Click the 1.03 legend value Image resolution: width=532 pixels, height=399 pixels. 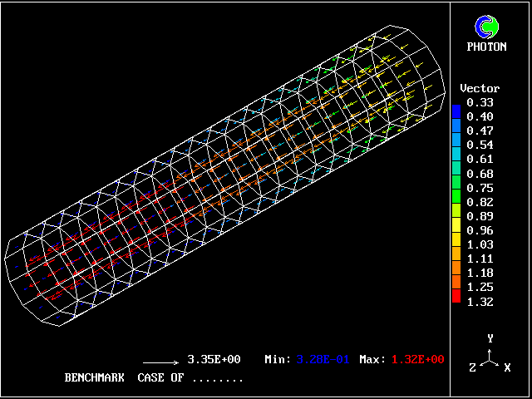480,244
